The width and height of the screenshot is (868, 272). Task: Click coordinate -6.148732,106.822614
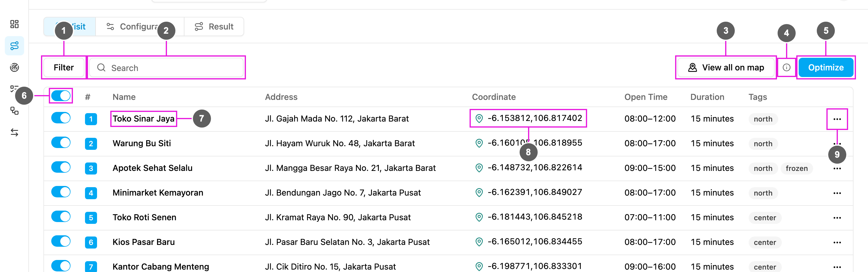click(535, 167)
